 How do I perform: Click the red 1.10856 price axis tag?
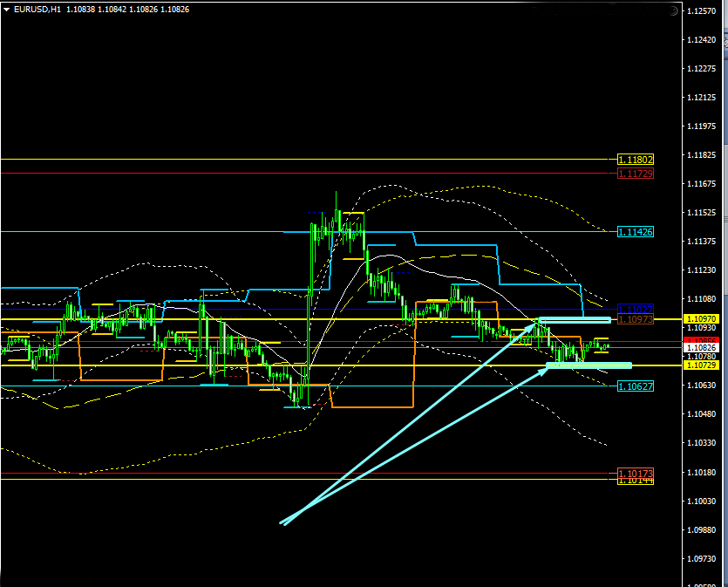click(x=702, y=341)
